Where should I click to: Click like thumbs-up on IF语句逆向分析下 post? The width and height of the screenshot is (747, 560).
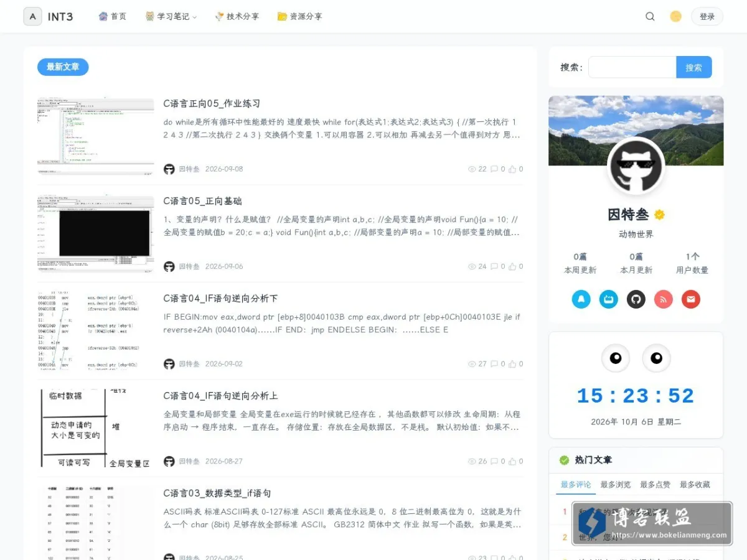coord(512,364)
